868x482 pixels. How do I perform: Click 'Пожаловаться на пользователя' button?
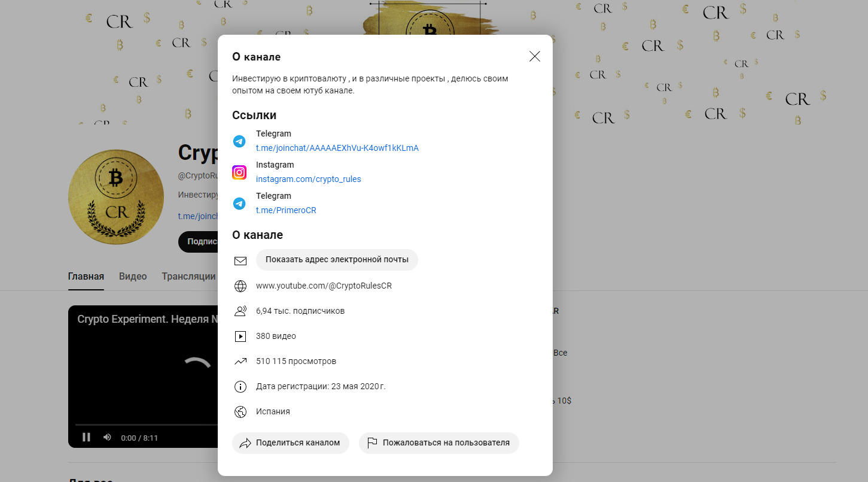coord(439,443)
